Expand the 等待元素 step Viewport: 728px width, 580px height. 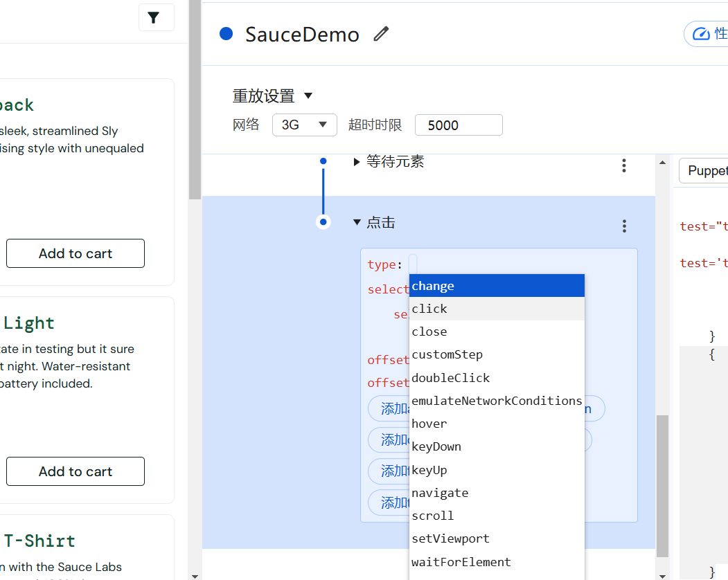357,162
